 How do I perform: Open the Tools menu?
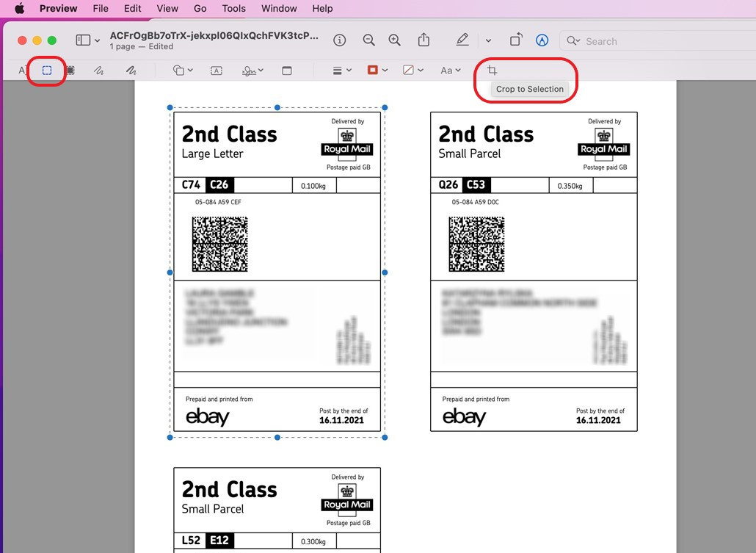[233, 8]
